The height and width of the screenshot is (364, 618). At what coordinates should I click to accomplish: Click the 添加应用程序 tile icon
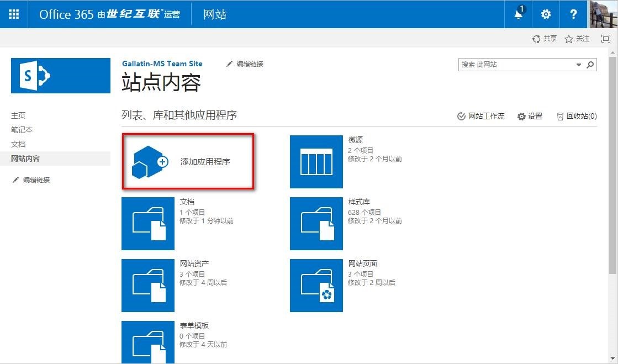tap(150, 162)
